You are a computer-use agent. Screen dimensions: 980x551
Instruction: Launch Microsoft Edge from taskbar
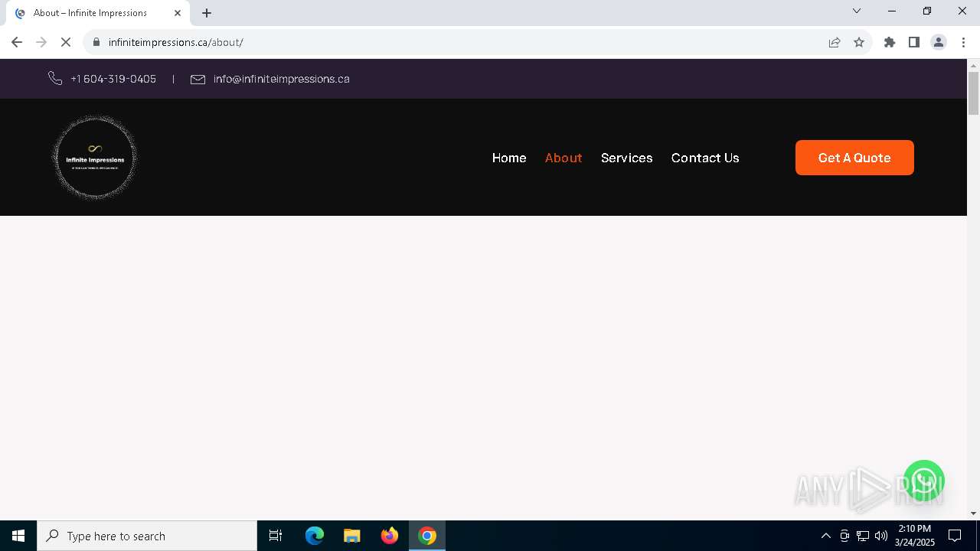[x=315, y=536]
